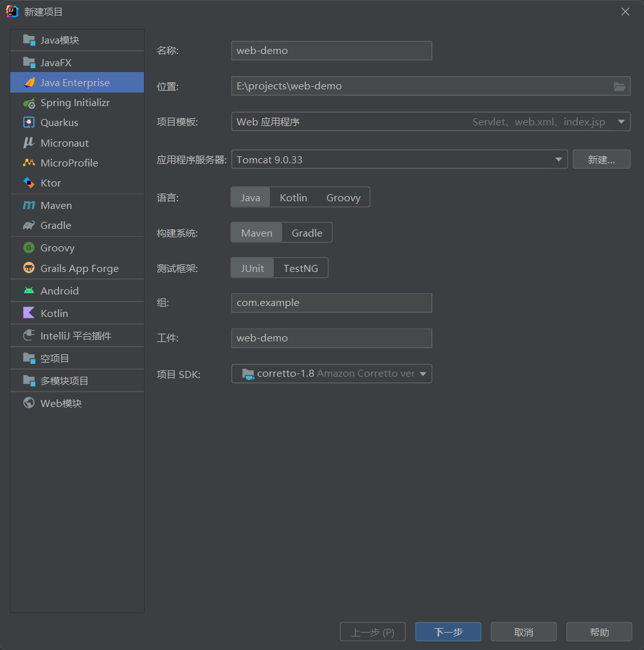This screenshot has height=650, width=644.
Task: Click the Web模块 globe icon
Action: click(x=29, y=403)
